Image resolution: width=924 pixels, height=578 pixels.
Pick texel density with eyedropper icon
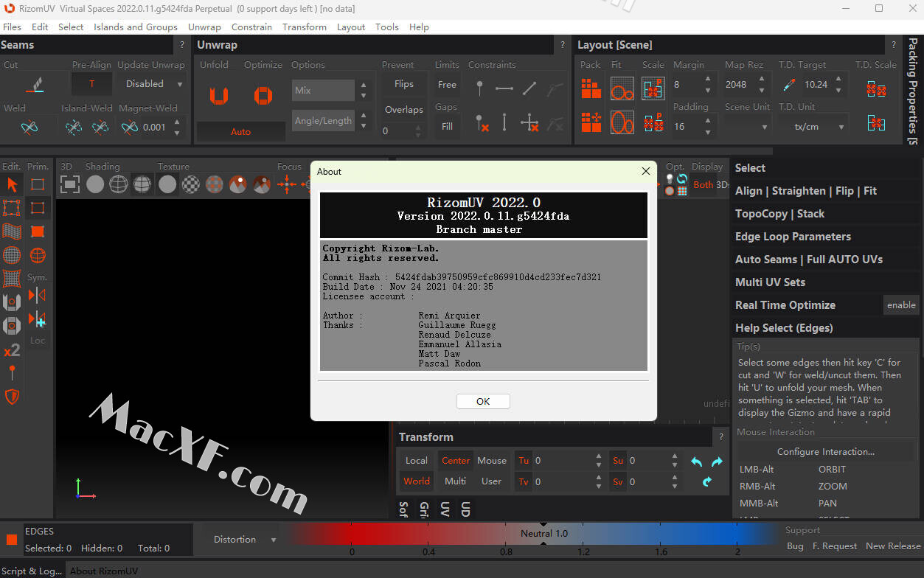789,85
